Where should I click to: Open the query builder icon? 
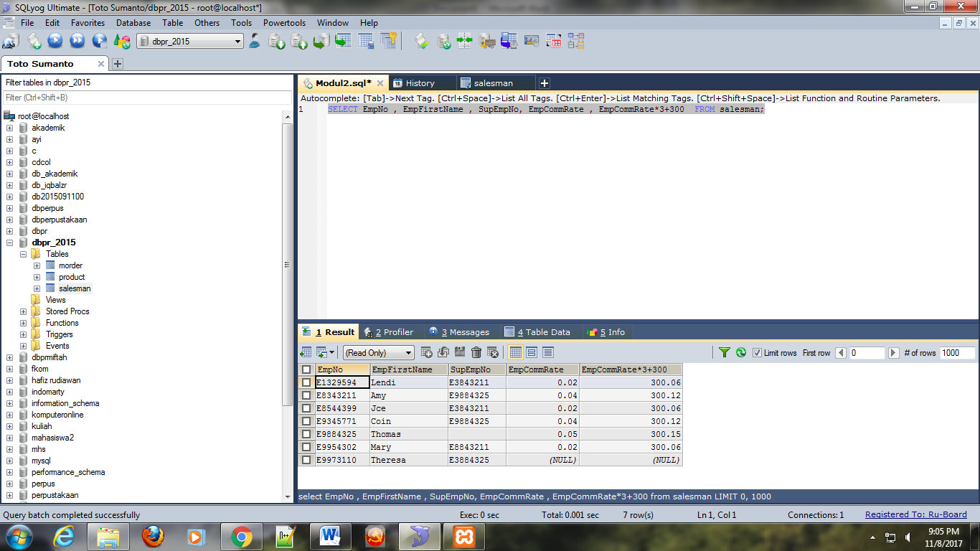point(554,41)
